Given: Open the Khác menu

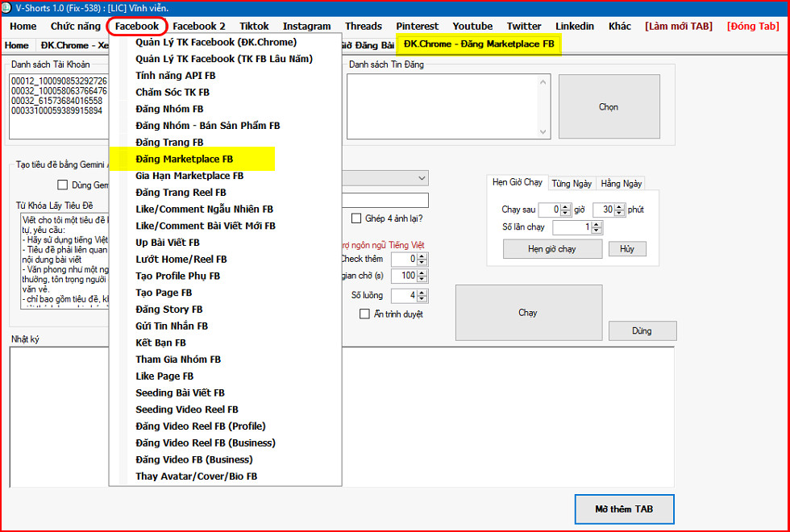Looking at the screenshot, I should coord(620,26).
